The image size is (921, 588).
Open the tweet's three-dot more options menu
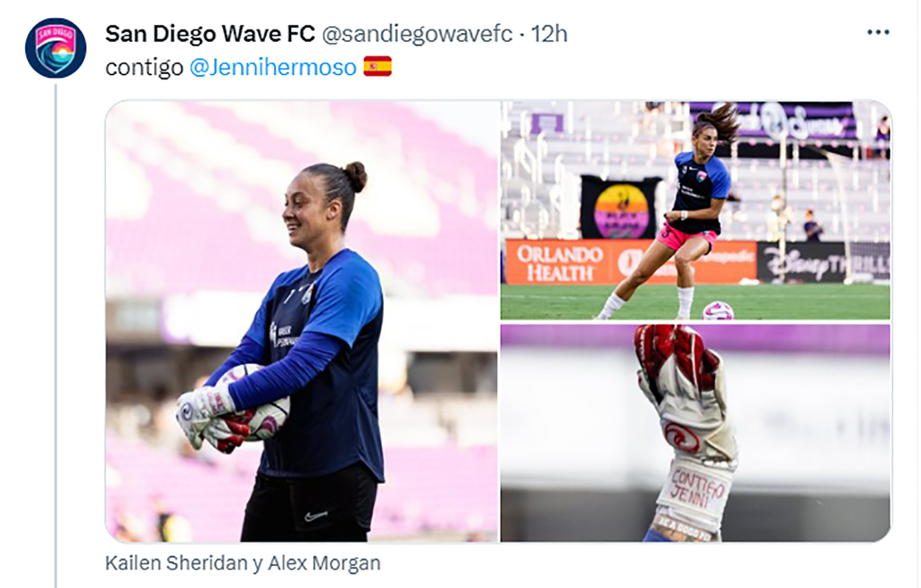coord(878,32)
